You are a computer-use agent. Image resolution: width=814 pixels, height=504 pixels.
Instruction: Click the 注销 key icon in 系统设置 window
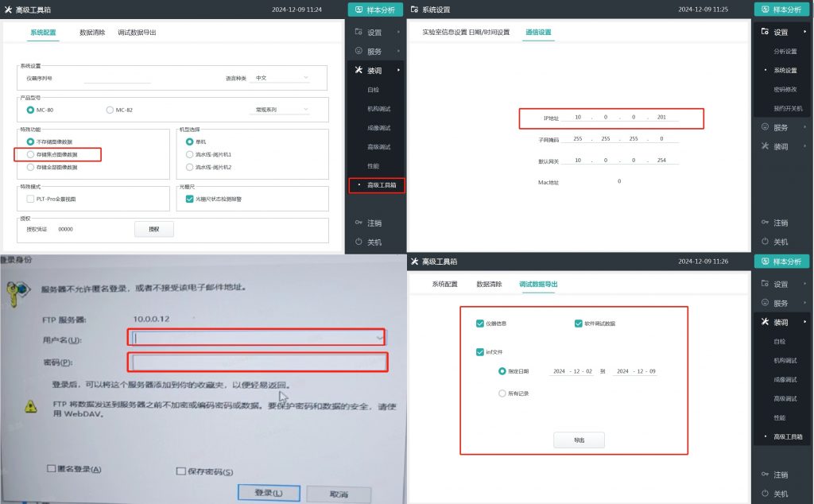(765, 223)
